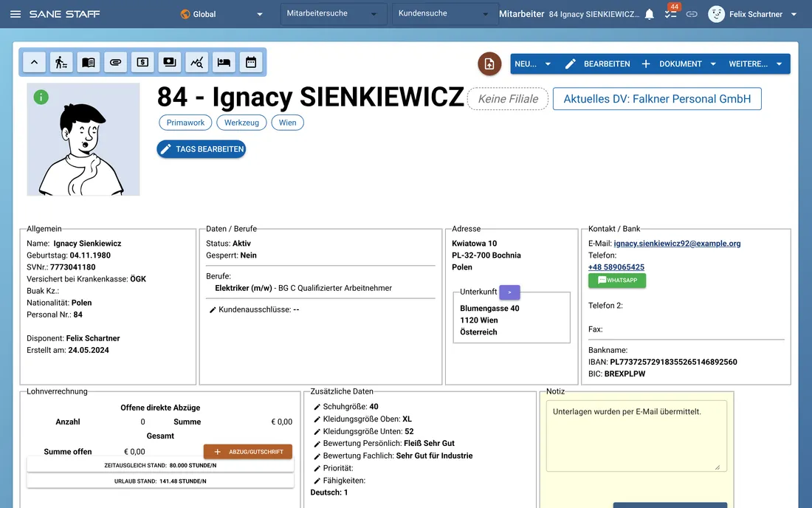The image size is (812, 508).
Task: Open the hamburger main menu
Action: pos(16,14)
